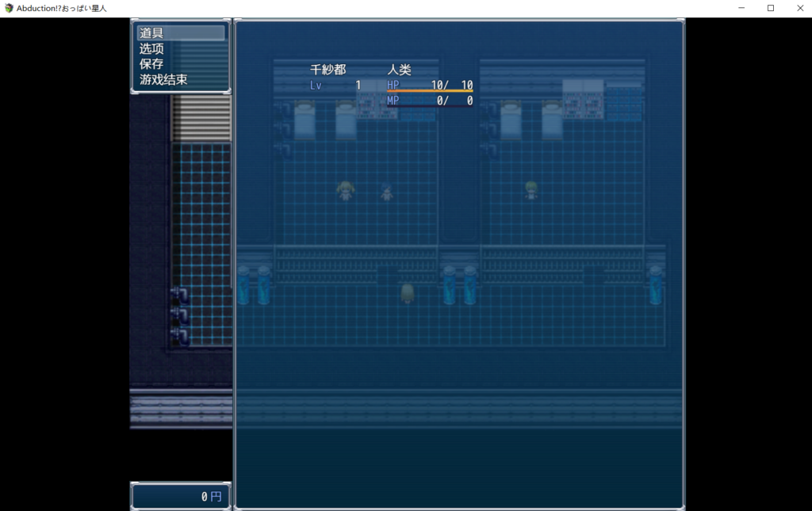Click the 0 円 gold window
The height and width of the screenshot is (511, 812).
(x=181, y=496)
